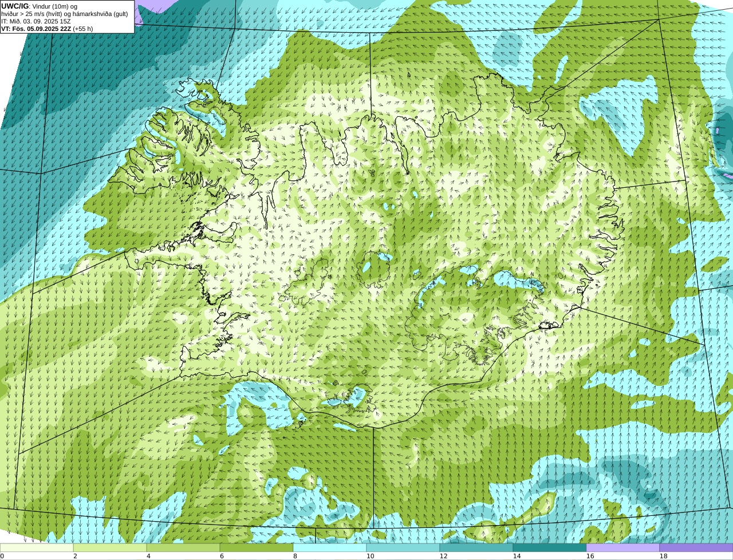Click the '4' legend scale label
The image size is (733, 560).
click(x=148, y=556)
